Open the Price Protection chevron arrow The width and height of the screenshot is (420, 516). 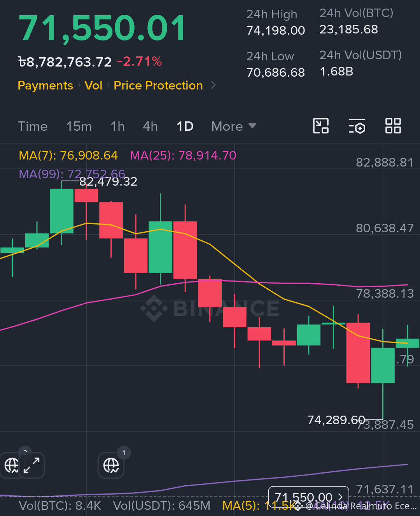(213, 85)
